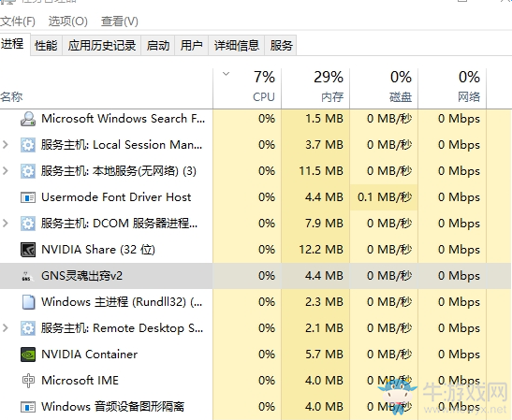The width and height of the screenshot is (512, 420).
Task: Click the 3.7 MB memory value
Action: click(x=324, y=145)
